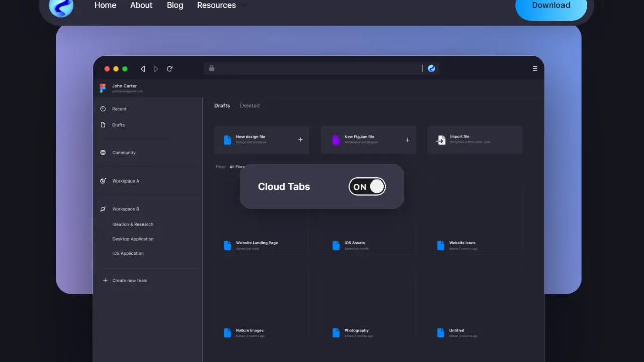Click the Figma logo beside John Carter
This screenshot has height=362, width=644.
pyautogui.click(x=103, y=88)
